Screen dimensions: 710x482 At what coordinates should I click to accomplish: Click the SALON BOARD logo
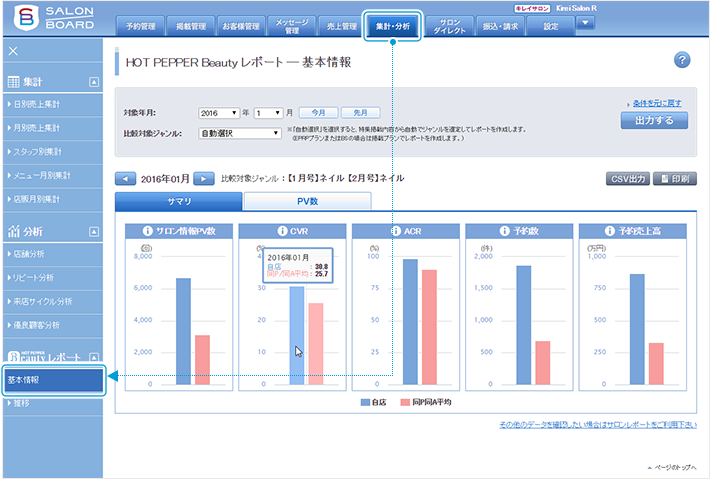pos(52,18)
